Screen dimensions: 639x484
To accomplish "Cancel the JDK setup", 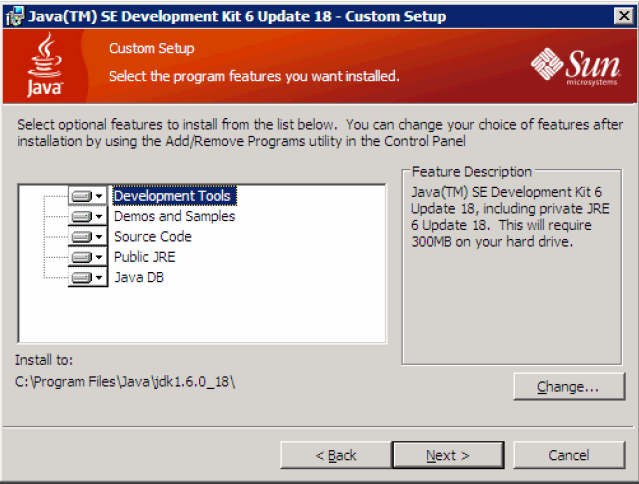I will [x=569, y=455].
